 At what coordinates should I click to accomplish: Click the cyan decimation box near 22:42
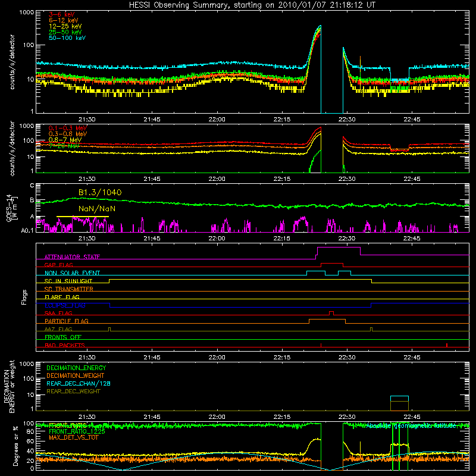click(399, 399)
